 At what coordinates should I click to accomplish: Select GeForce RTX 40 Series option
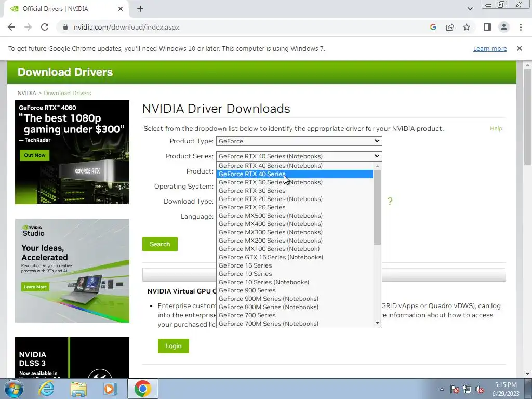click(295, 174)
